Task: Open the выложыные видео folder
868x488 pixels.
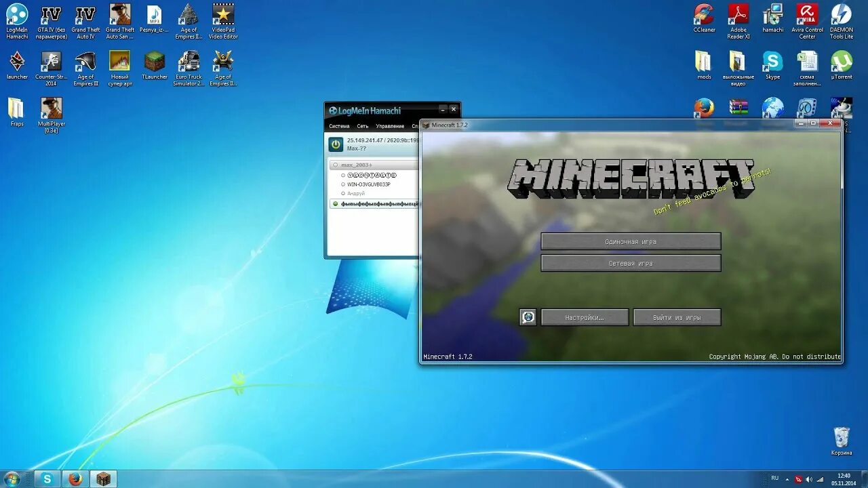Action: 738,68
